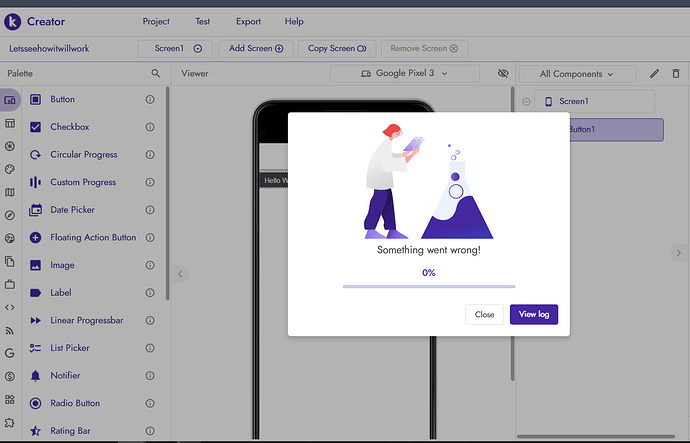Click the palette search magnifier icon
Image resolution: width=690 pixels, height=443 pixels.
point(155,74)
